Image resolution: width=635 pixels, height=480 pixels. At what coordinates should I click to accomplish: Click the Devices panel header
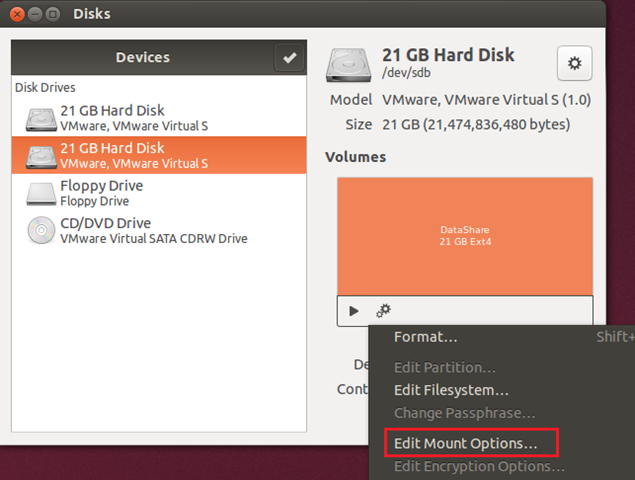pyautogui.click(x=142, y=58)
